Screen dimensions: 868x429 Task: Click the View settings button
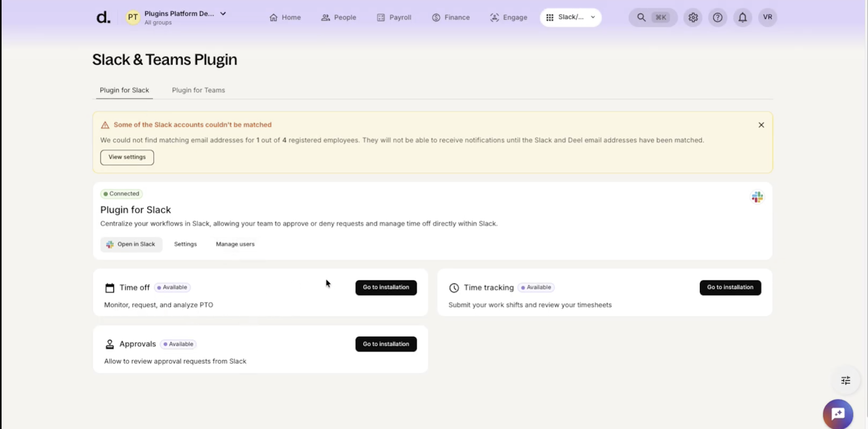pos(127,157)
